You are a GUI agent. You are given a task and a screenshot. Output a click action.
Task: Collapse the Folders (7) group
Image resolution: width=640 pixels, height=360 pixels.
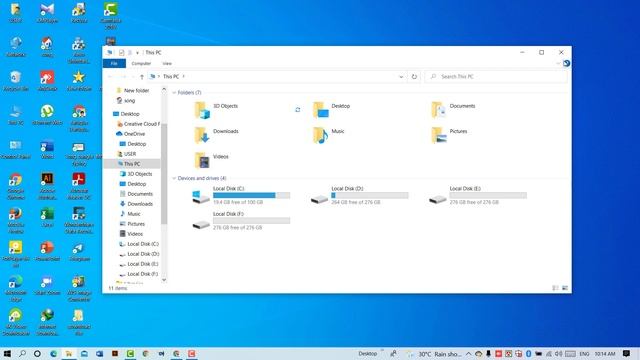pos(174,93)
